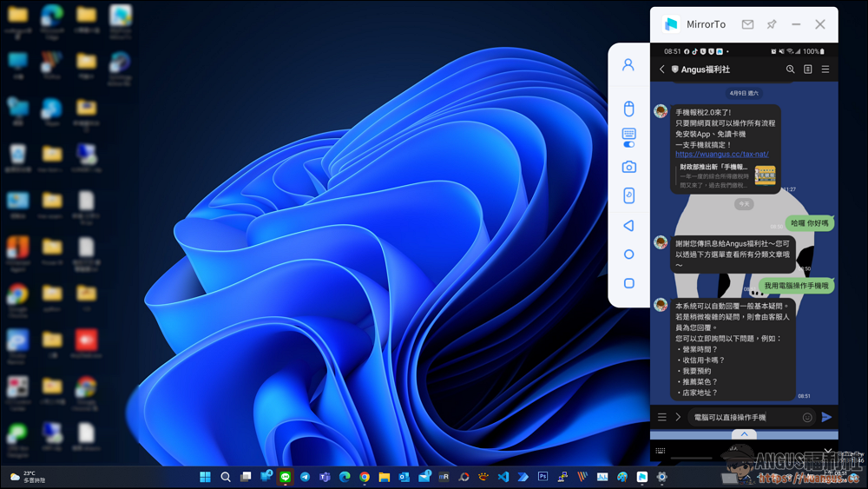Image resolution: width=868 pixels, height=489 pixels.
Task: Open Task View from the taskbar
Action: point(246,477)
